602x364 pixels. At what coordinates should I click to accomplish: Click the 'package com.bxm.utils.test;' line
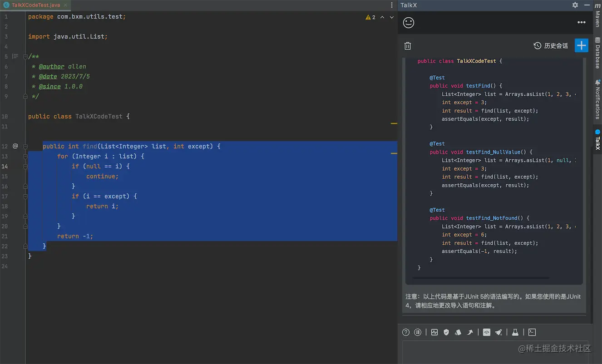[77, 16]
